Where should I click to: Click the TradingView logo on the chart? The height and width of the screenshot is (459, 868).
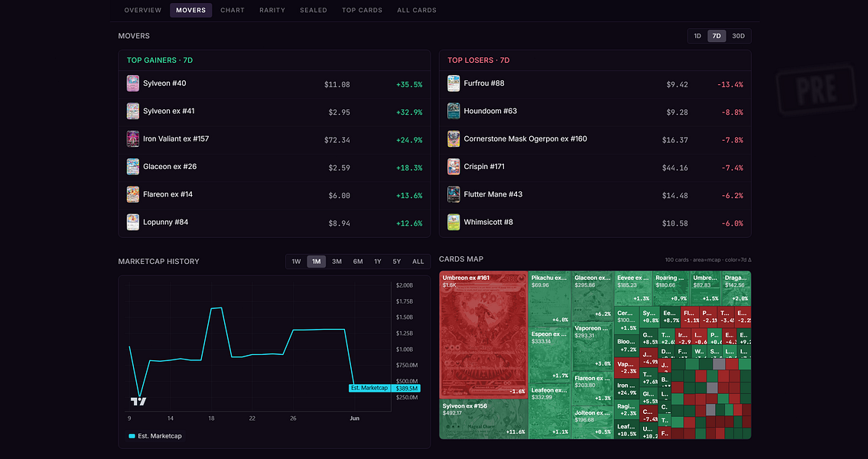(138, 402)
